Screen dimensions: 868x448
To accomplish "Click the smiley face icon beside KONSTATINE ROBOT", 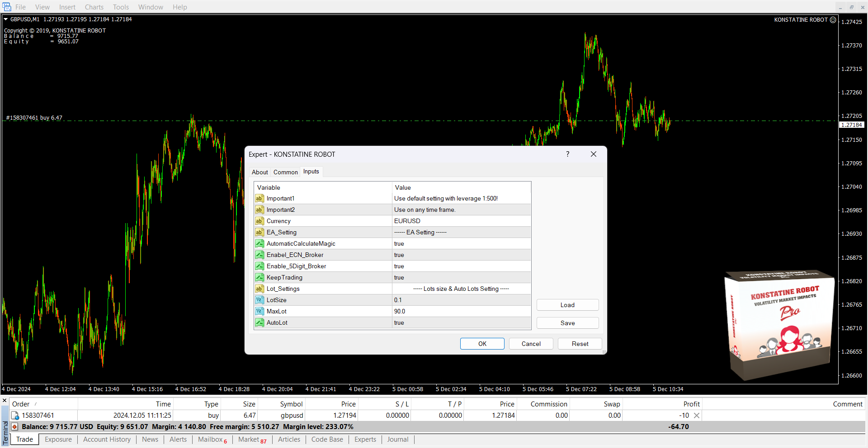I will pos(833,20).
